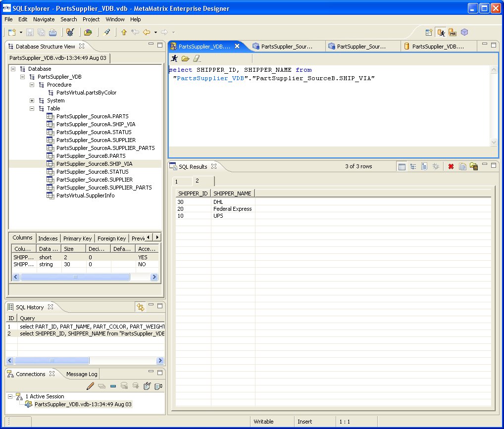
Task: Switch to the Message Log tab
Action: tap(82, 374)
